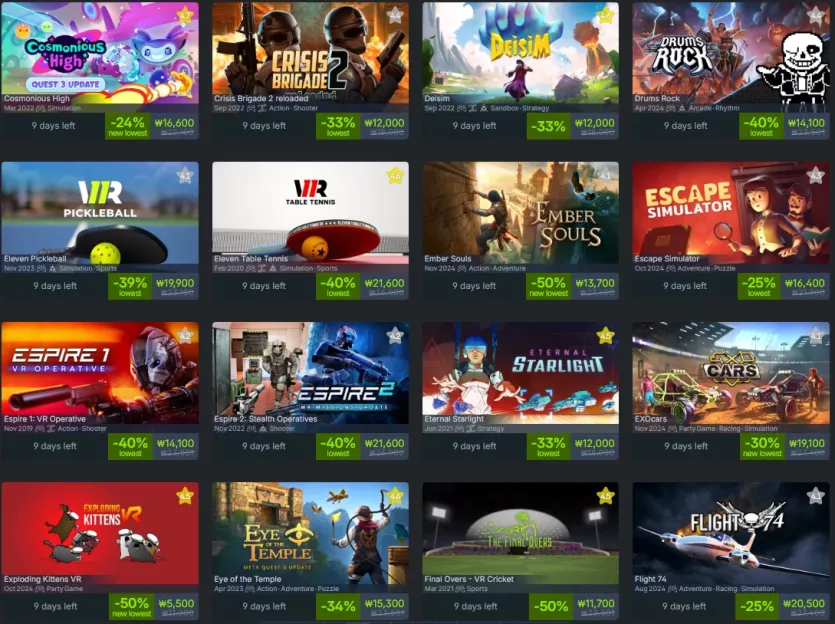Viewport: 835px width, 624px height.
Task: Click the Espire 2: Stealth Operatives title
Action: point(266,419)
